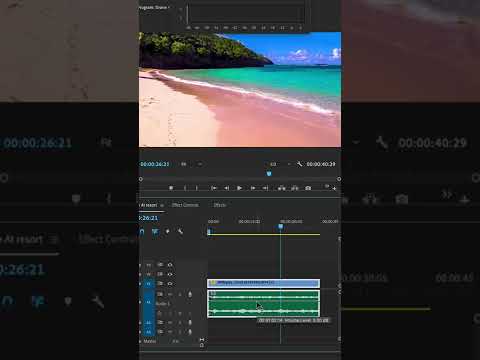Toggle targeting for track A3
The width and height of the screenshot is (480, 360).
149,332
